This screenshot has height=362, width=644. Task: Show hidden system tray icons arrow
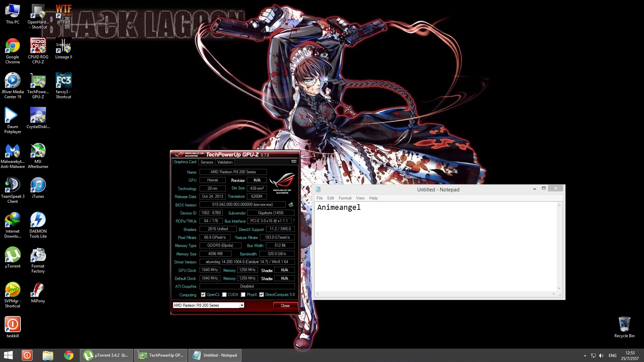(x=585, y=356)
